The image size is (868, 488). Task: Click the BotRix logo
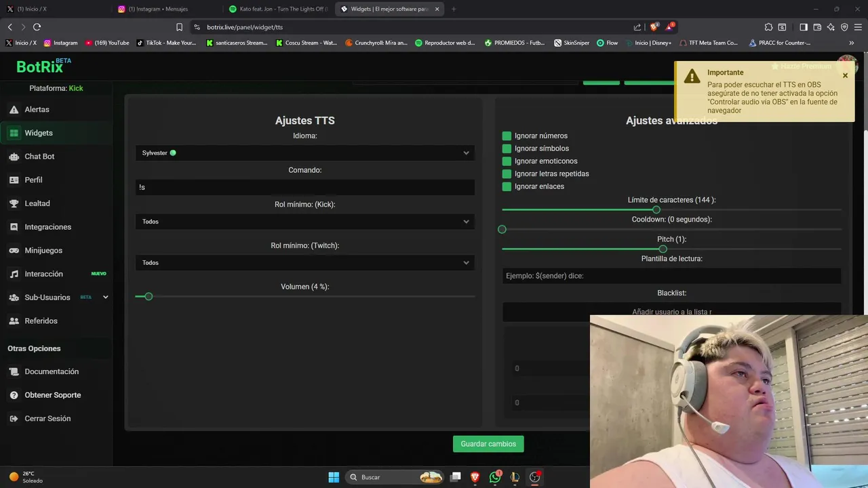coord(43,66)
